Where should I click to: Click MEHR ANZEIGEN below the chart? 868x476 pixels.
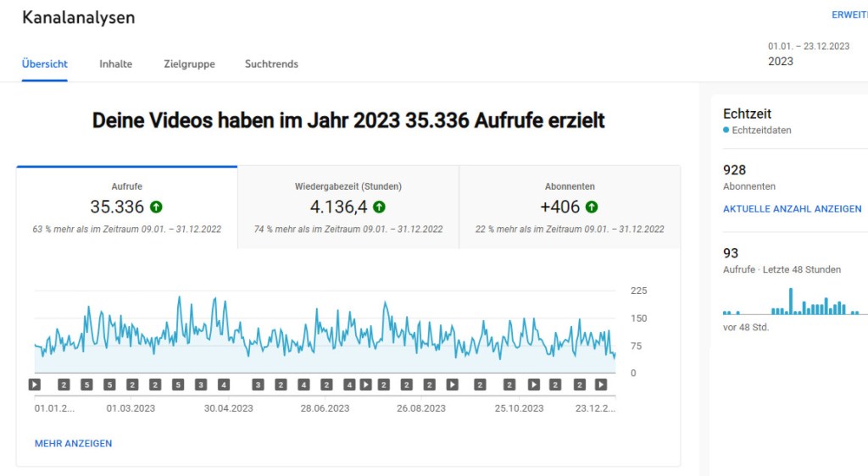(x=73, y=443)
